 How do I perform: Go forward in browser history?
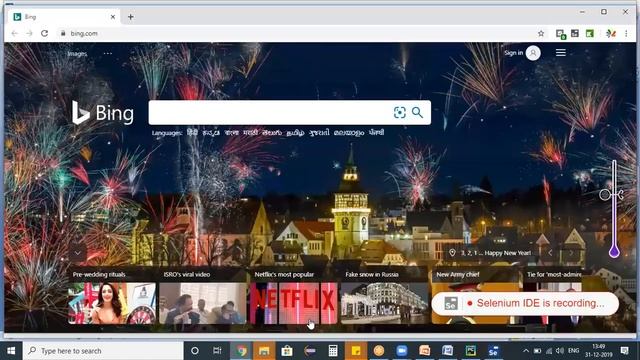click(x=29, y=33)
